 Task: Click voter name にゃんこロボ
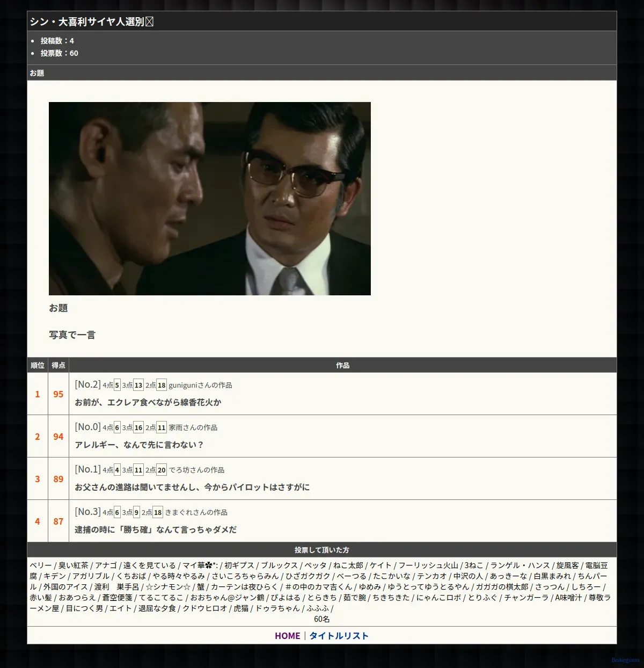pyautogui.click(x=438, y=598)
